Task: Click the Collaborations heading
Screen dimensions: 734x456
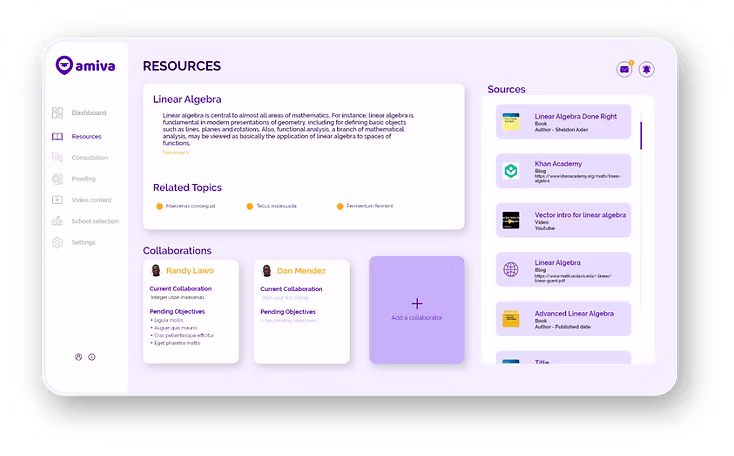Action: click(177, 250)
